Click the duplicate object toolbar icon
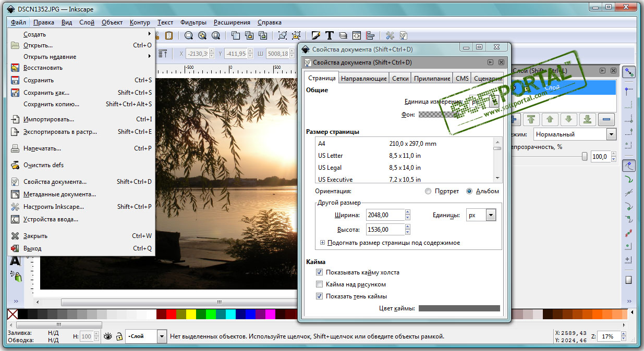Image resolution: width=644 pixels, height=351 pixels. point(236,35)
